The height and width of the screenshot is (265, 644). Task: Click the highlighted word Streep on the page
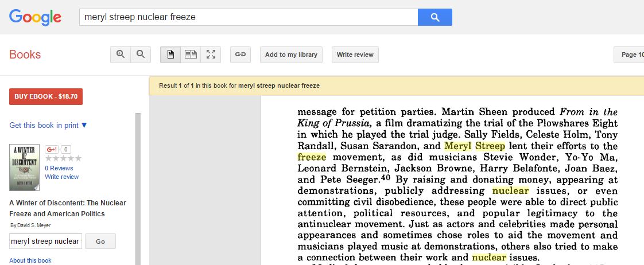pos(490,146)
